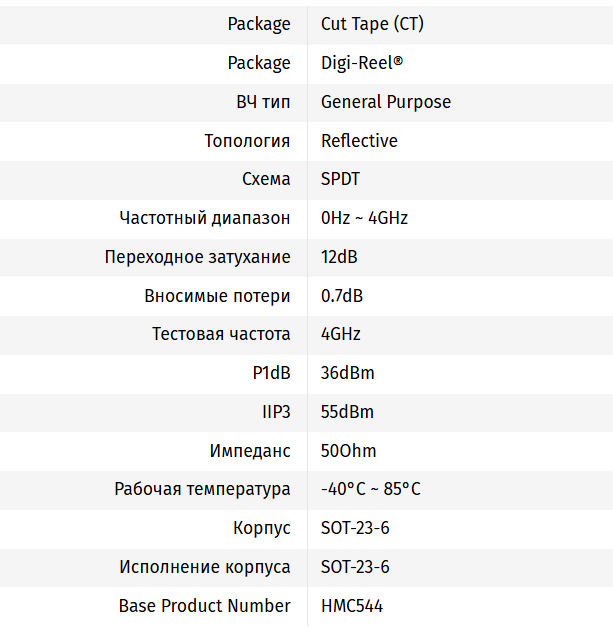Select the "0Hz ~ 4GHz" frequency range value
613x628 pixels.
coord(364,218)
